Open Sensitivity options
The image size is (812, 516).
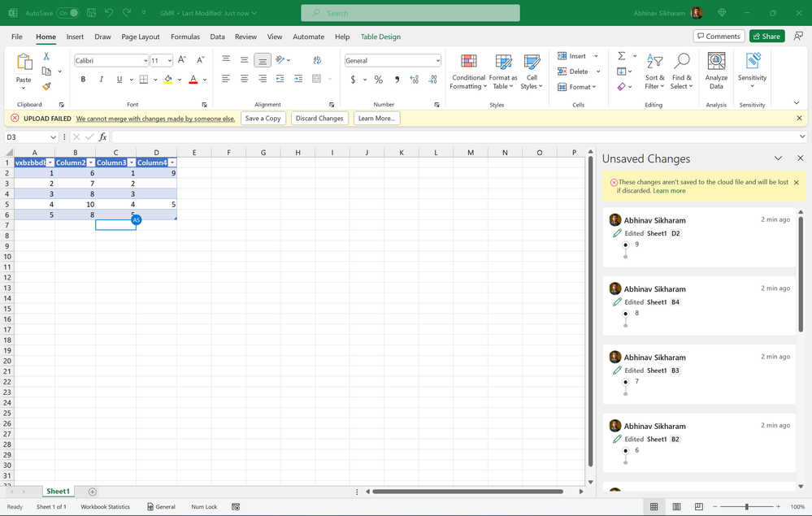click(752, 71)
